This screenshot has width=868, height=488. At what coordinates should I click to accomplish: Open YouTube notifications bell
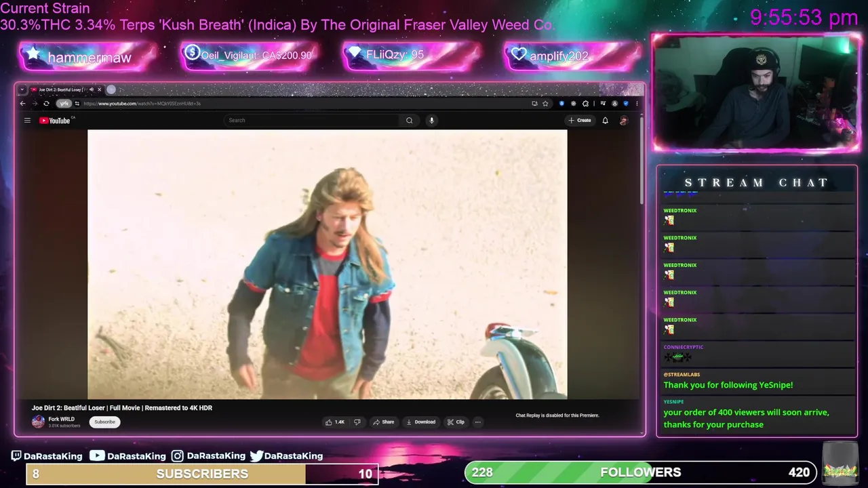point(606,121)
